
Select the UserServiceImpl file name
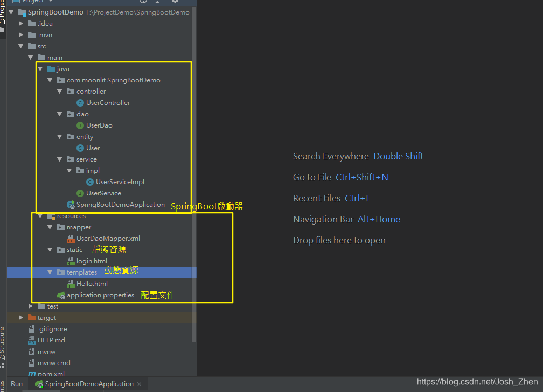point(120,182)
